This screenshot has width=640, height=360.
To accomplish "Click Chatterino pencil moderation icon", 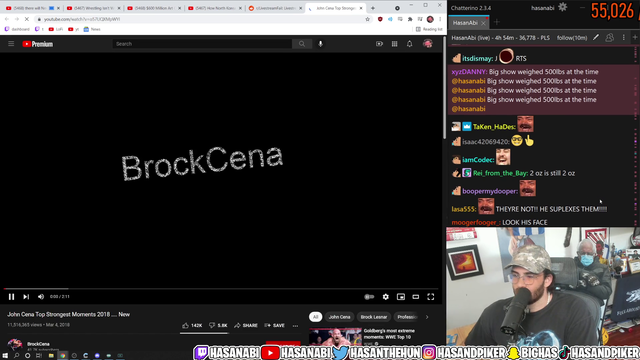I will 596,38.
